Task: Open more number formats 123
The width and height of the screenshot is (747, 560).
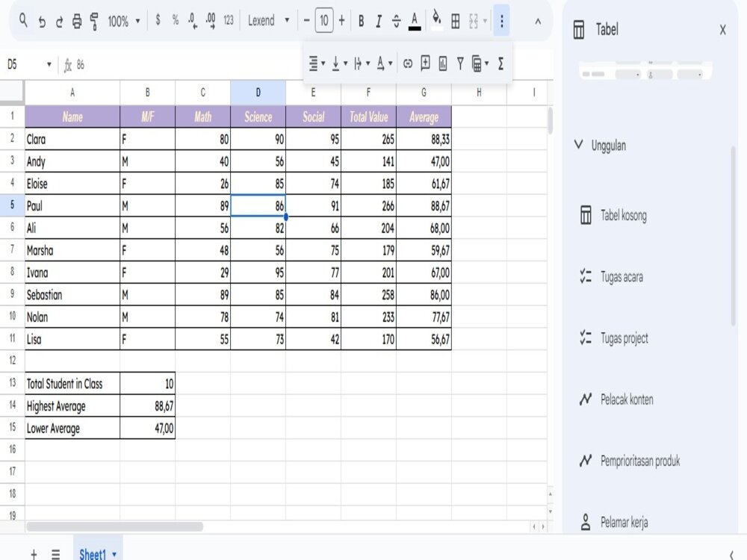Action: point(229,20)
